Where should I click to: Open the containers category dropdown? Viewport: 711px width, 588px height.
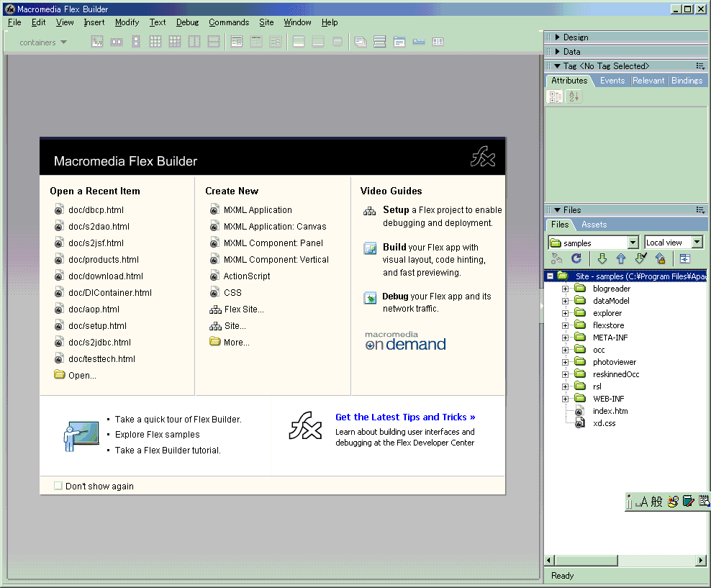click(43, 42)
